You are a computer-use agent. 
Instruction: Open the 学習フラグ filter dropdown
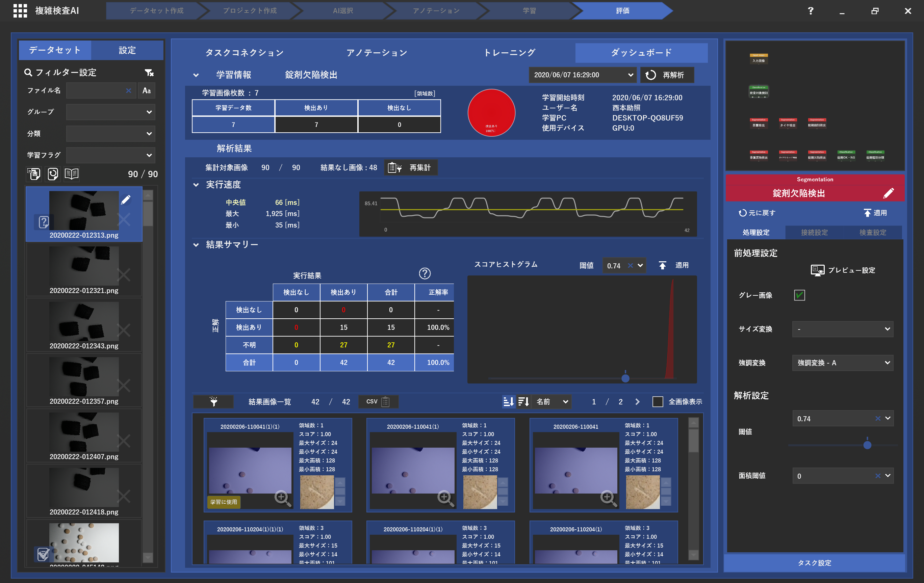click(x=110, y=155)
